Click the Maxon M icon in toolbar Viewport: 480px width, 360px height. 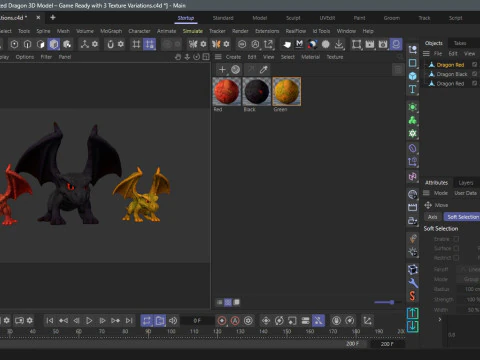tap(299, 44)
